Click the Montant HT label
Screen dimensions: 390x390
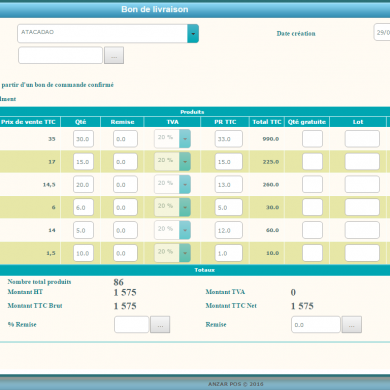[25, 292]
